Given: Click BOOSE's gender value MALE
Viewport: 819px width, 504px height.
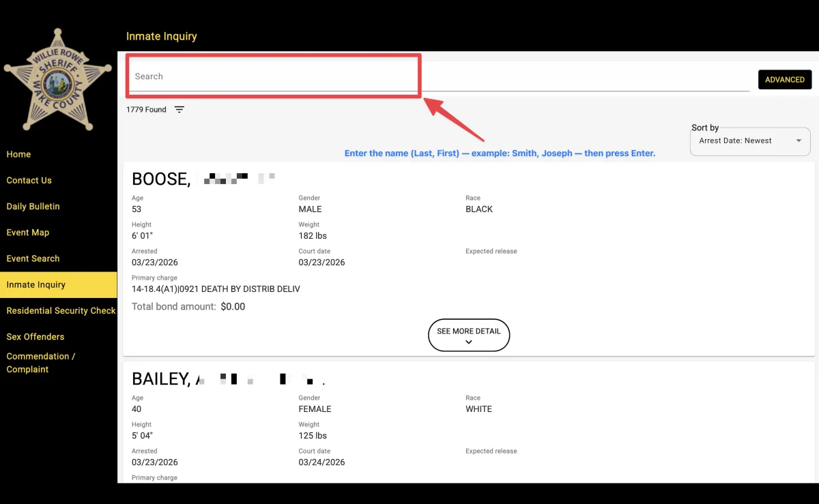Looking at the screenshot, I should pos(310,209).
